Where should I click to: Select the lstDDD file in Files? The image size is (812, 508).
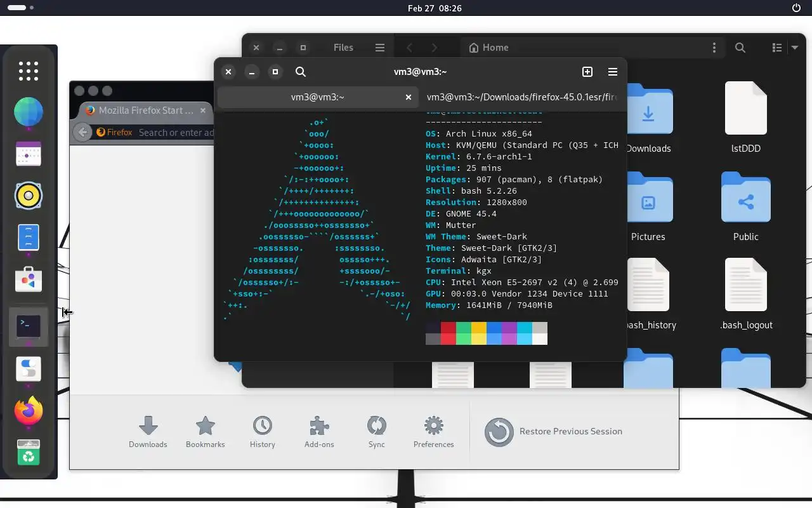[746, 118]
